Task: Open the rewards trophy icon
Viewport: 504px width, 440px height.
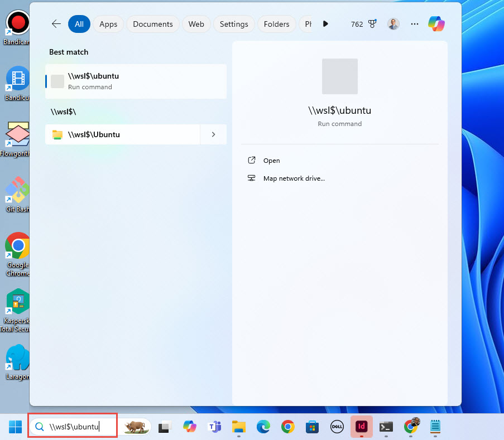Action: [x=372, y=24]
